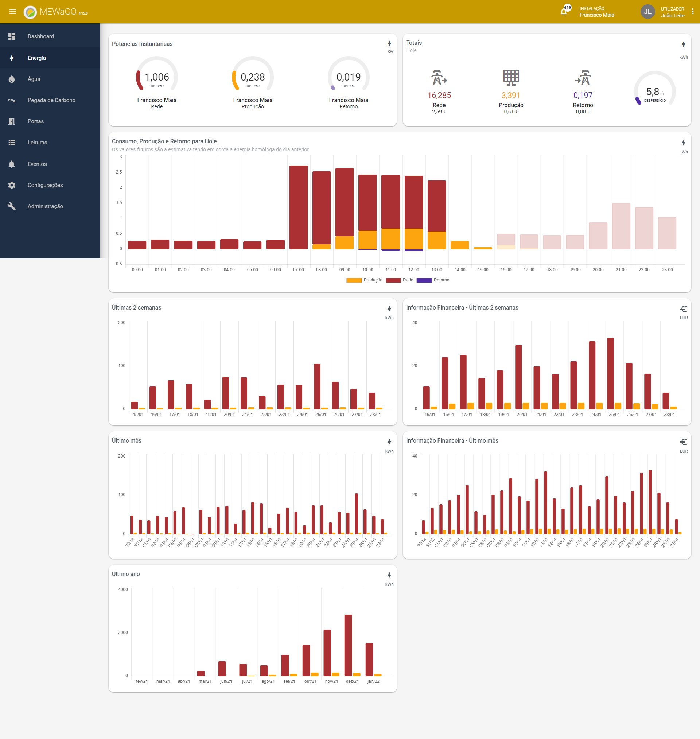Click the Dashboard grid icon
The width and height of the screenshot is (700, 739).
tap(12, 36)
